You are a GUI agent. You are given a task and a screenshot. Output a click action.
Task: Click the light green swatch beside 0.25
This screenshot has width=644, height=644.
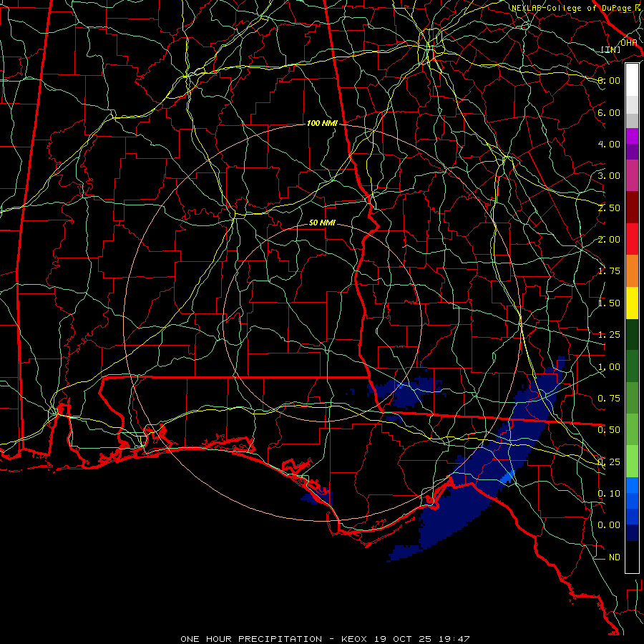(x=632, y=462)
